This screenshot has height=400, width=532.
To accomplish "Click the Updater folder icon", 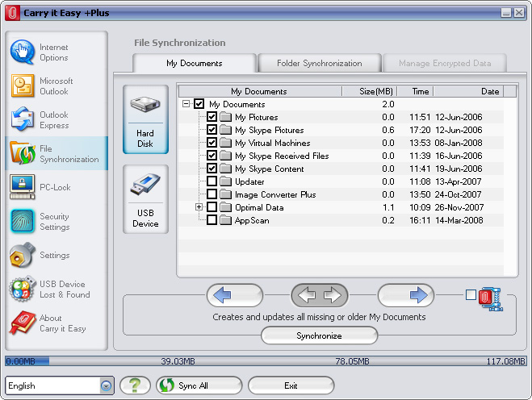I will coord(225,181).
